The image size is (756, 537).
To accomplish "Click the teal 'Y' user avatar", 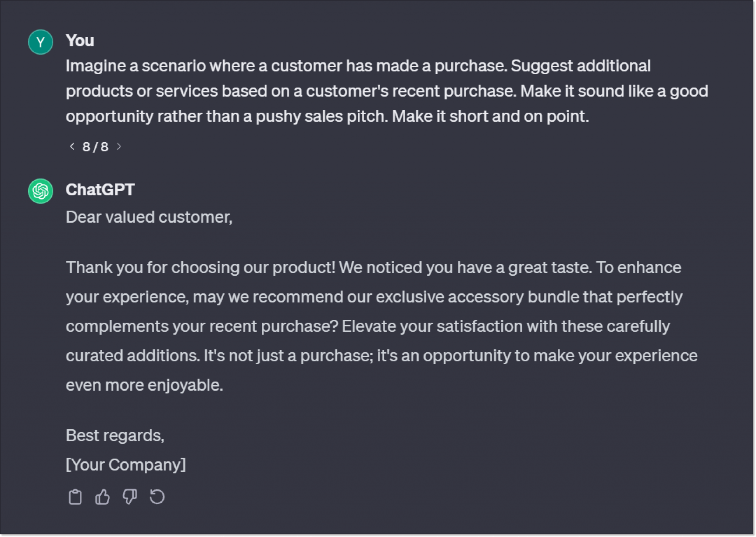I will tap(40, 42).
